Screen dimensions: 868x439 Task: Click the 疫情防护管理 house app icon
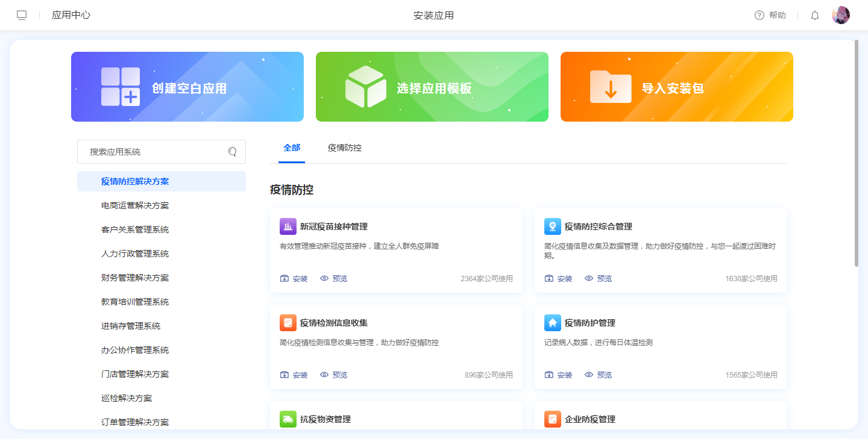point(553,323)
